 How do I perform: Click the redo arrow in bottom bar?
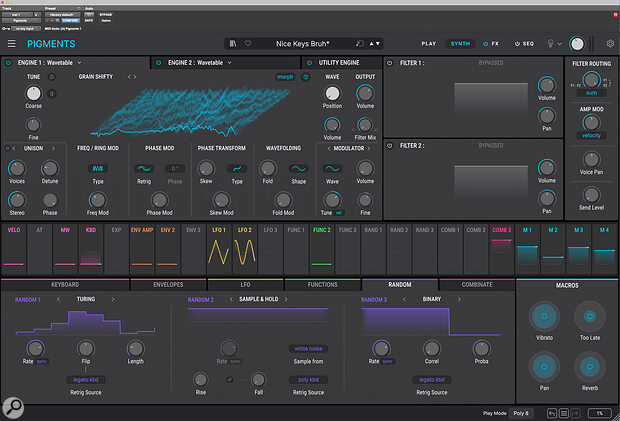[x=575, y=413]
